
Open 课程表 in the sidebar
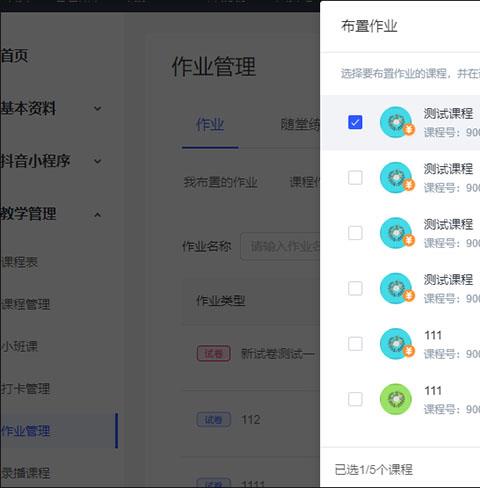19,262
